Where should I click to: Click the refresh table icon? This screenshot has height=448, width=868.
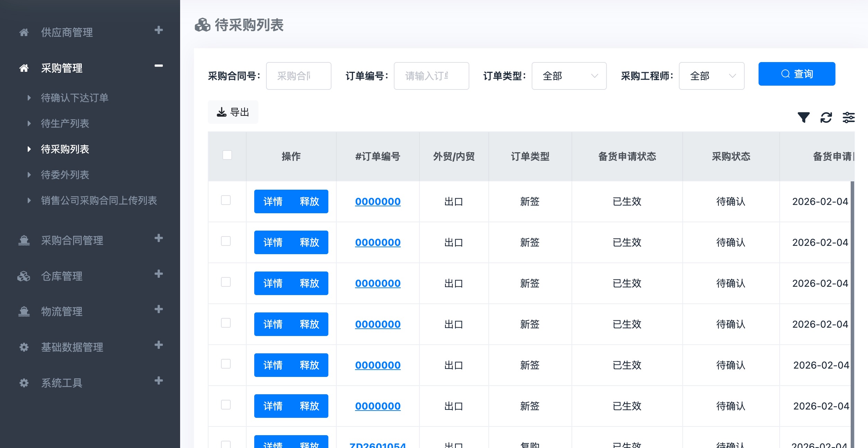826,118
